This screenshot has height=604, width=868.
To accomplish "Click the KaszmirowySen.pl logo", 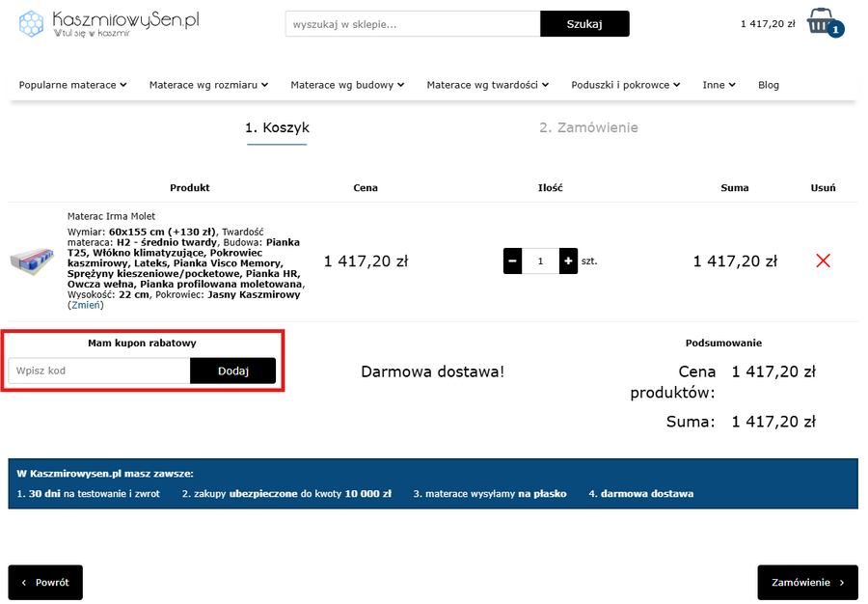I will click(x=110, y=23).
